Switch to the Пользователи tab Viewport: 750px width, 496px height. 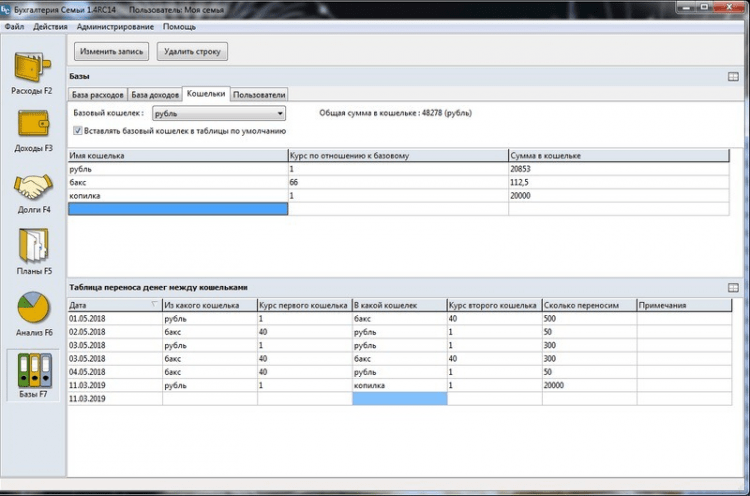tap(259, 95)
